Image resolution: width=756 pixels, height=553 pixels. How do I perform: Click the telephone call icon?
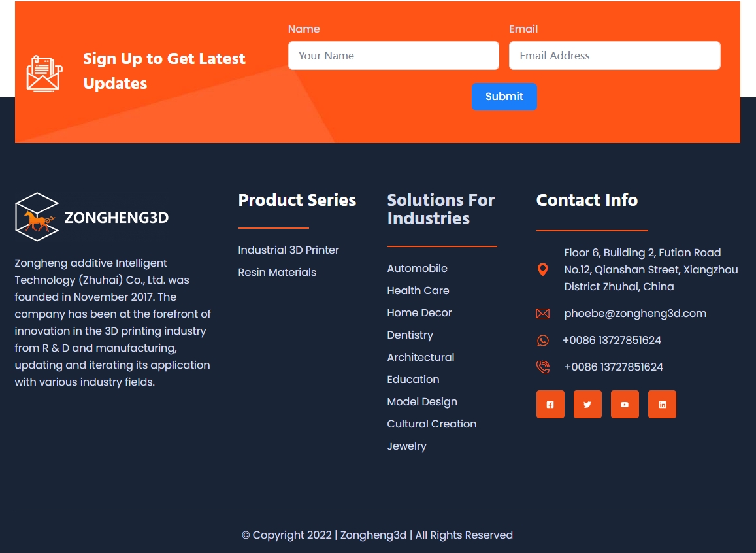point(543,367)
